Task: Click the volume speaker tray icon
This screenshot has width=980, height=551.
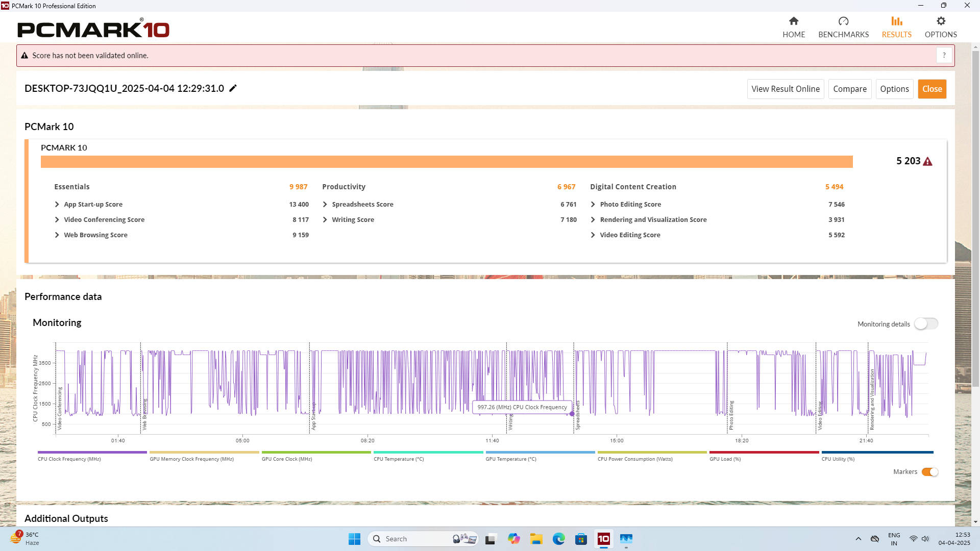Action: point(925,539)
